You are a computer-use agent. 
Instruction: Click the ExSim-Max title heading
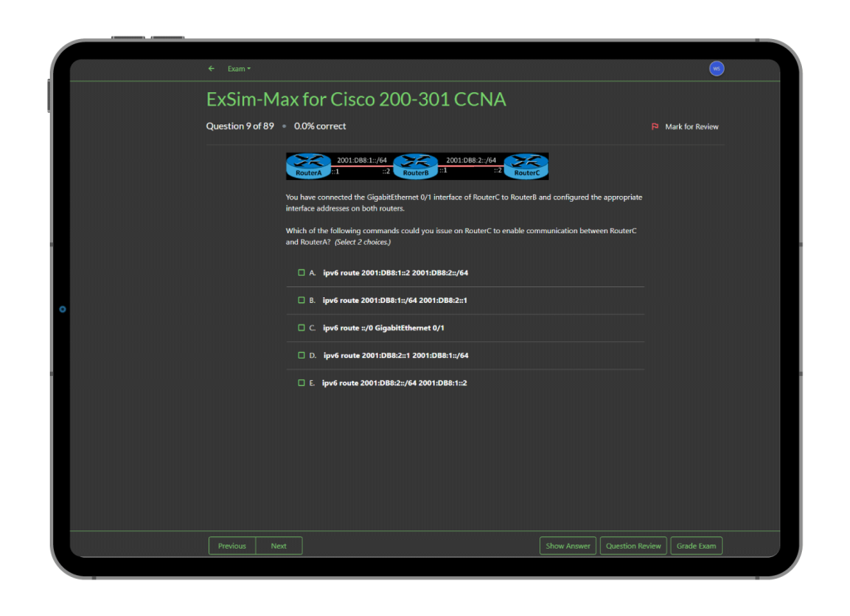[356, 100]
